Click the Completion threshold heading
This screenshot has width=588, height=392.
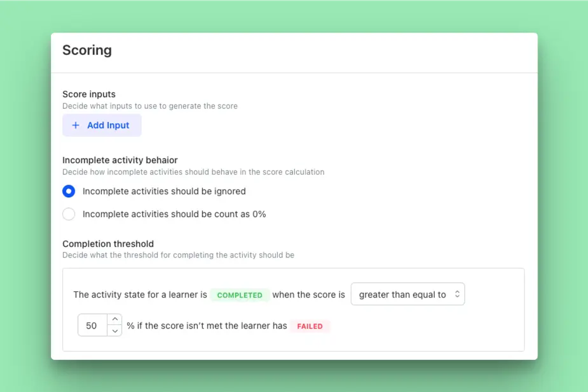coord(108,244)
